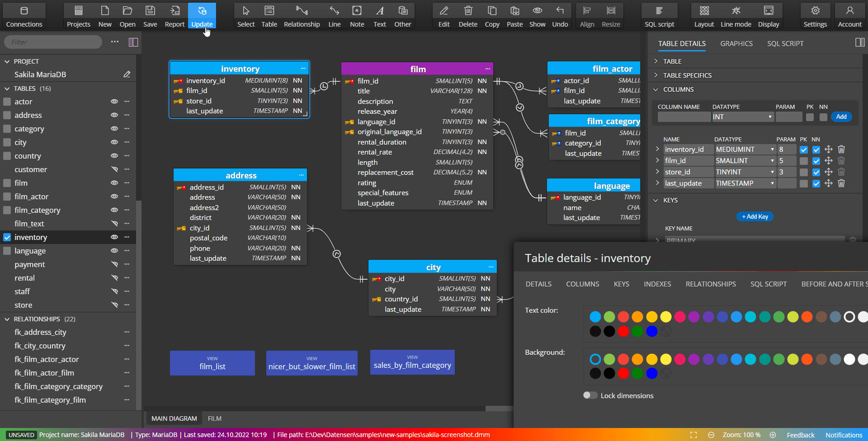Click the + Add Key button

[755, 216]
